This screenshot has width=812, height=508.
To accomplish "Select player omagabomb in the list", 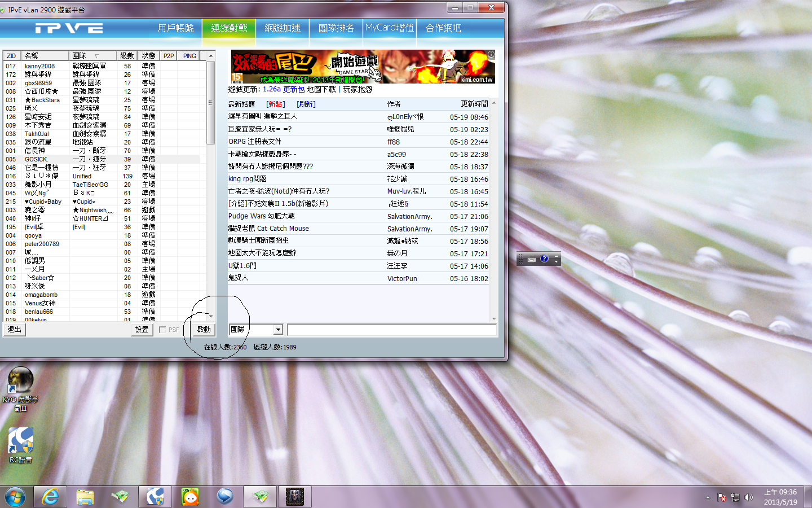I will (x=101, y=295).
